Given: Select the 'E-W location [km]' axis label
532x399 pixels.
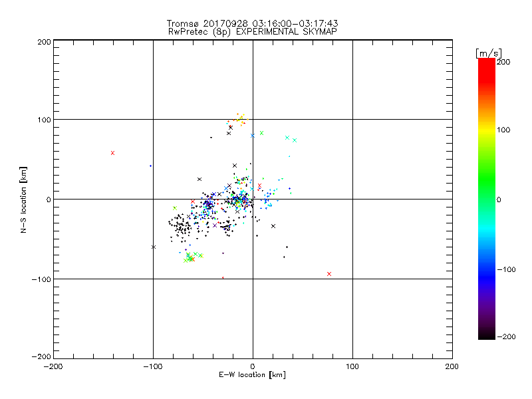Looking at the screenshot, I should [x=252, y=374].
